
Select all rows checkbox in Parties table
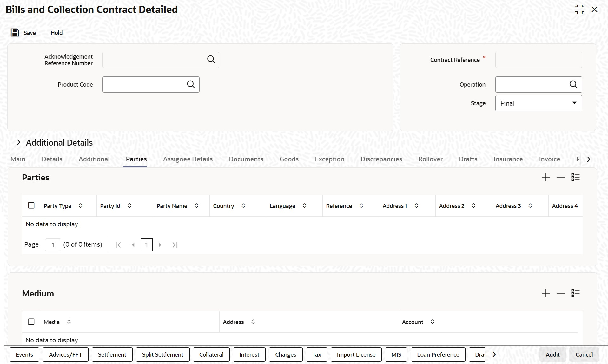31,205
